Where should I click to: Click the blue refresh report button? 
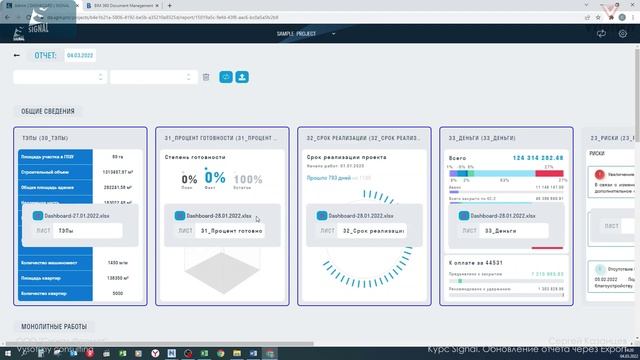(226, 77)
